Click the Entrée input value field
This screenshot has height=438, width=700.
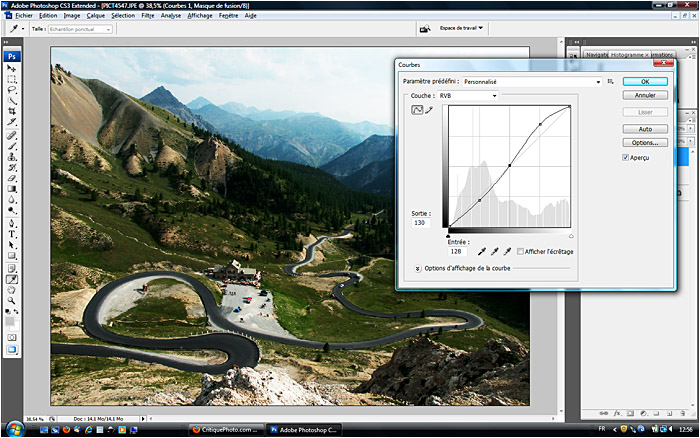[x=456, y=252]
